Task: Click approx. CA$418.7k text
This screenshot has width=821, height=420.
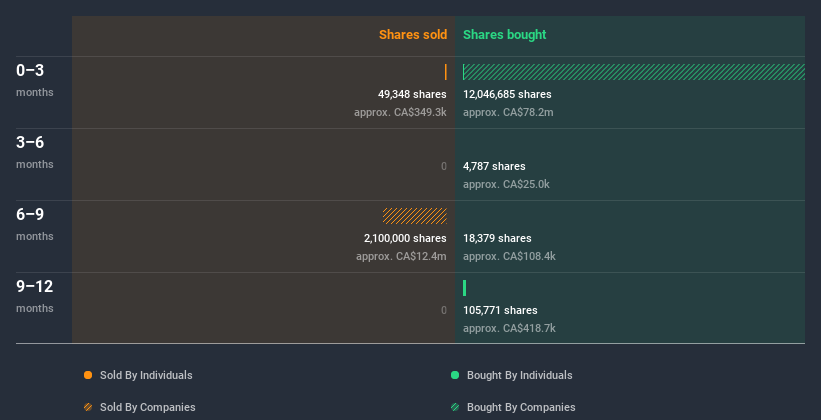Action: 509,328
